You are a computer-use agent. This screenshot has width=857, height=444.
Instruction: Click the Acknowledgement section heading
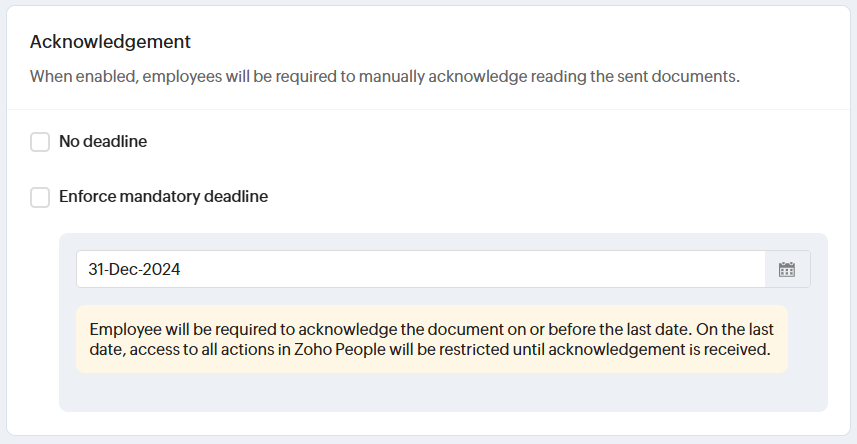pos(110,42)
